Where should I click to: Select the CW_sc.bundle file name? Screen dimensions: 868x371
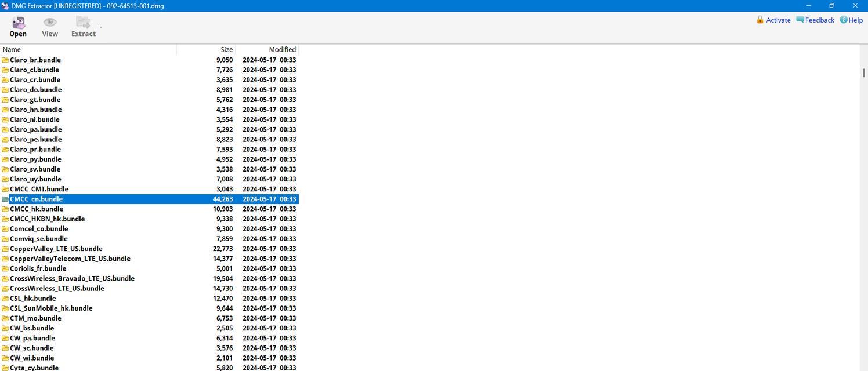click(32, 348)
